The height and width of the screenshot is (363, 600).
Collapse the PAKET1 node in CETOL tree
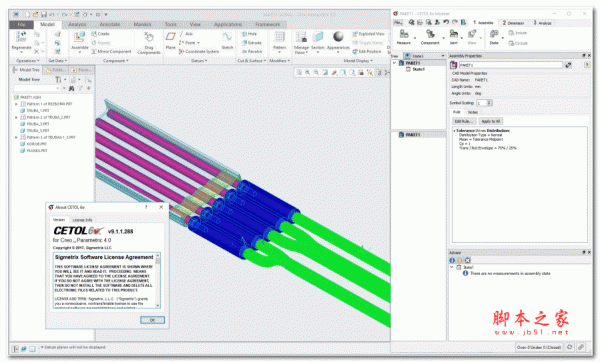395,63
